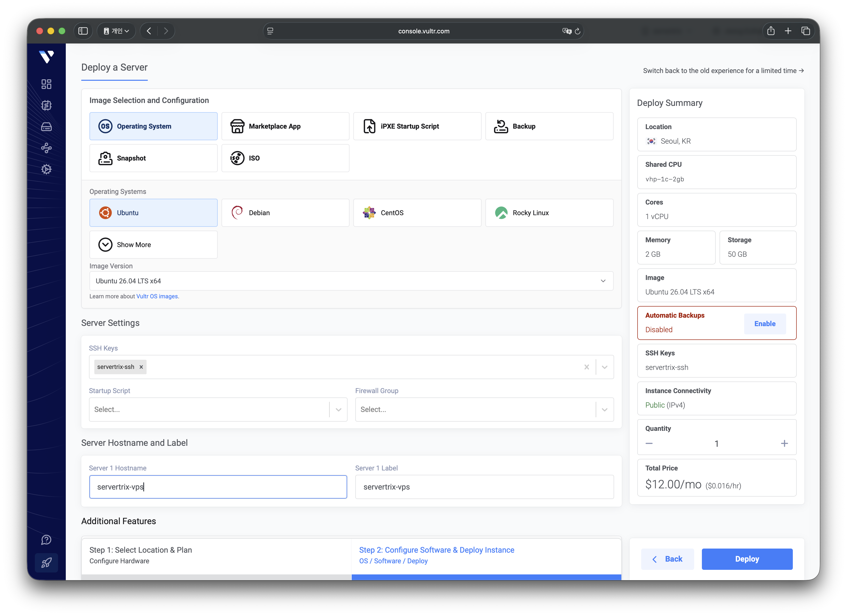Viewport: 847px width, 616px height.
Task: Click the Vultr logo in sidebar
Action: pyautogui.click(x=46, y=57)
